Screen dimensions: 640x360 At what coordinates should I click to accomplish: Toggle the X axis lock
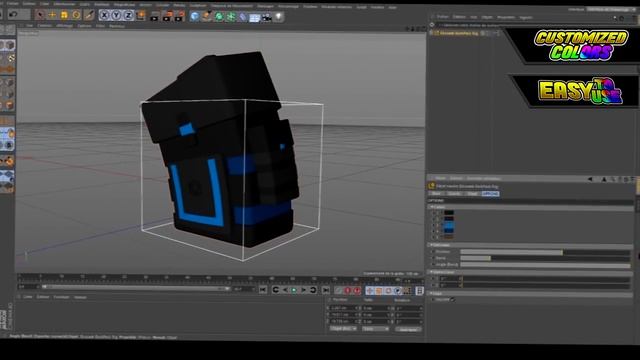pos(104,16)
